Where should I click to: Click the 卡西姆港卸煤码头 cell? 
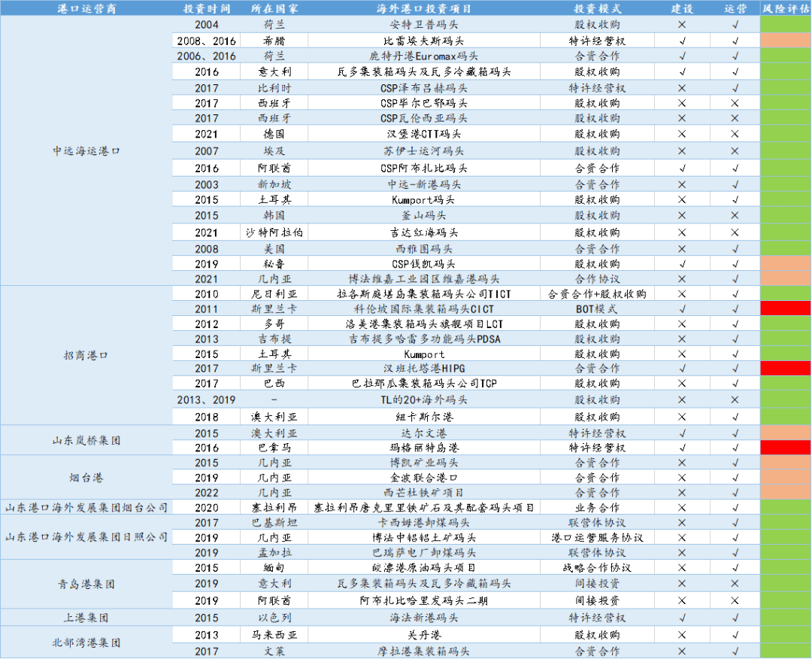[424, 523]
